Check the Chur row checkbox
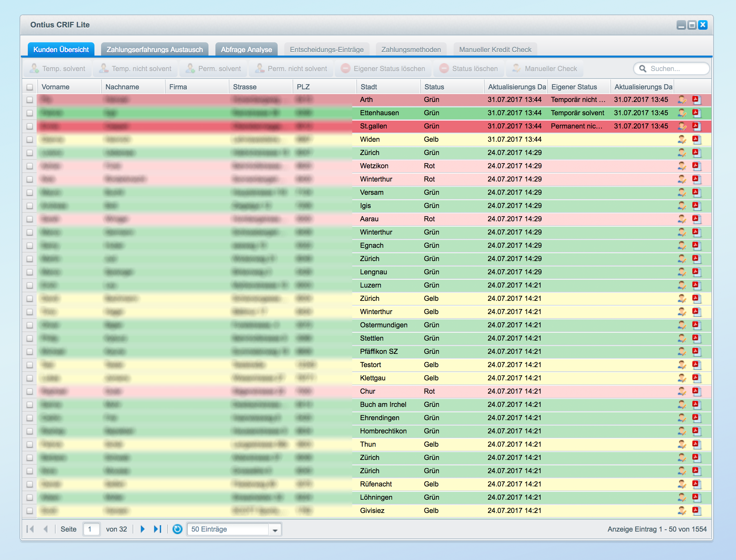The image size is (736, 560). click(30, 392)
